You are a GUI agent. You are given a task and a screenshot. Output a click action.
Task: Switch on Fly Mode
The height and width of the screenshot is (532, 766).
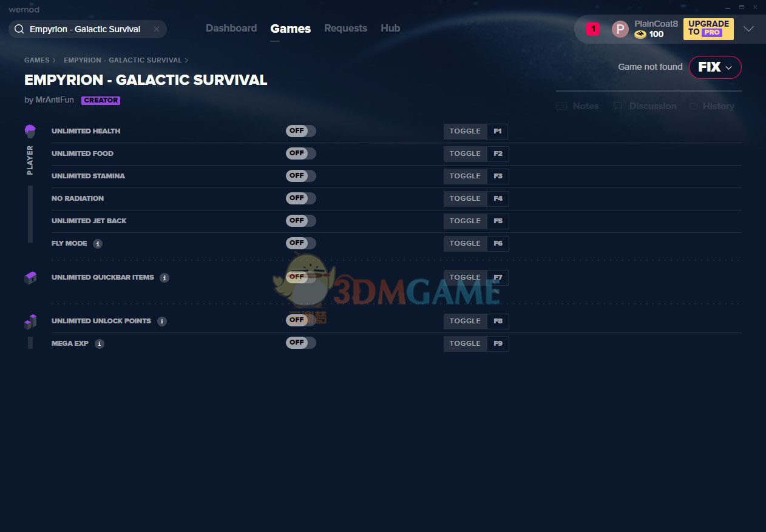[x=301, y=243]
